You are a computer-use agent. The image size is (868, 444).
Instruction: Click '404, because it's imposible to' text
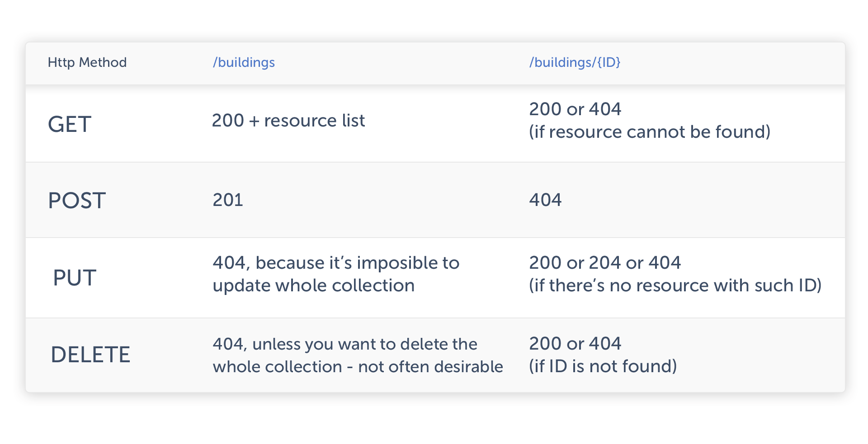click(336, 263)
